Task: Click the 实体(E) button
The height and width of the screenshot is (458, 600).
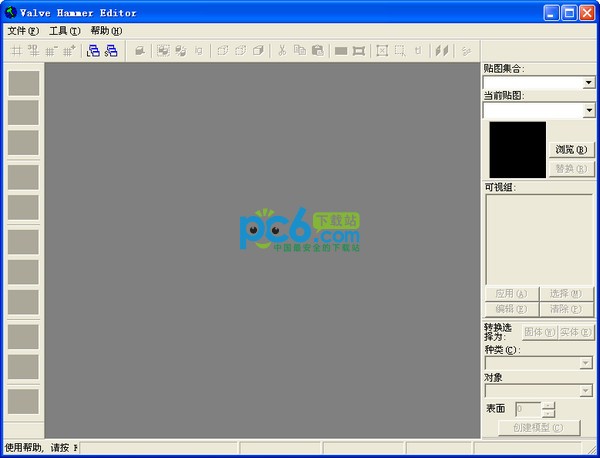Action: (576, 332)
